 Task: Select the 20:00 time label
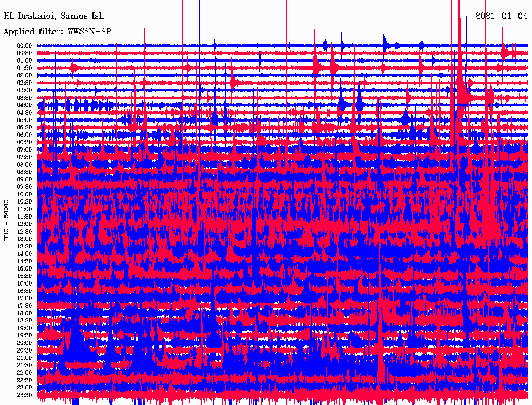coord(24,343)
